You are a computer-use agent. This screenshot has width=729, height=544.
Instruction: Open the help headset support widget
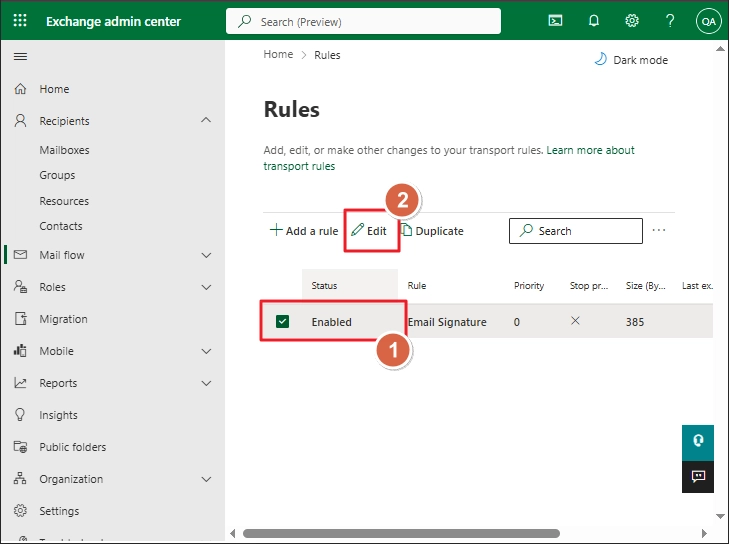[698, 443]
